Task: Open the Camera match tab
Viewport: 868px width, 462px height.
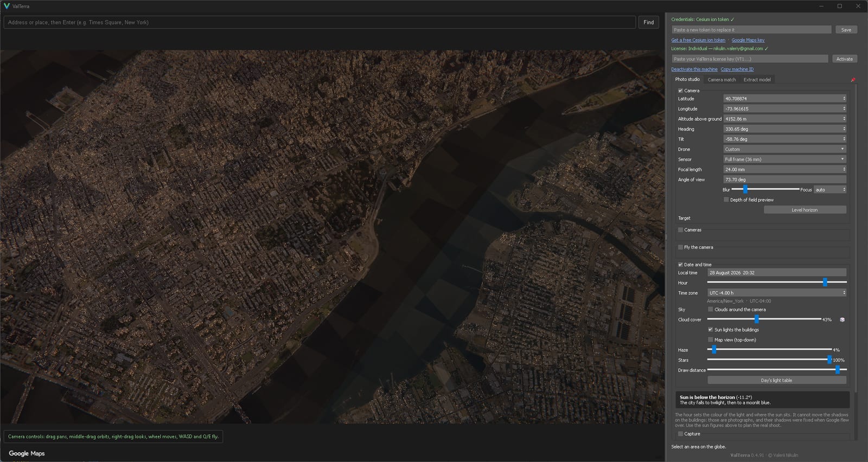Action: 722,80
